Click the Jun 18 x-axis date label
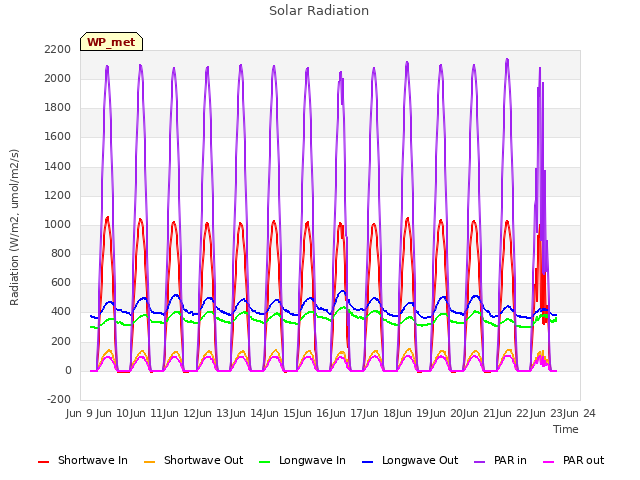Image resolution: width=640 pixels, height=480 pixels. pyautogui.click(x=380, y=413)
